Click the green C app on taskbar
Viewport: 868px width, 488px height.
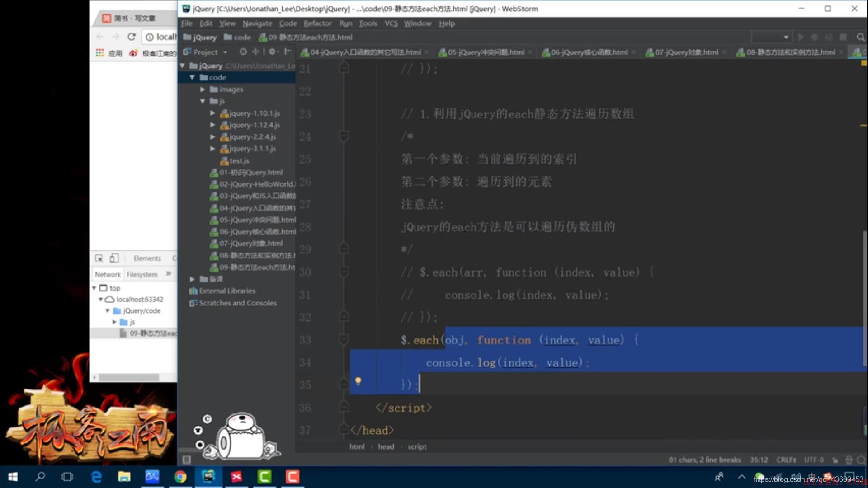point(264,477)
